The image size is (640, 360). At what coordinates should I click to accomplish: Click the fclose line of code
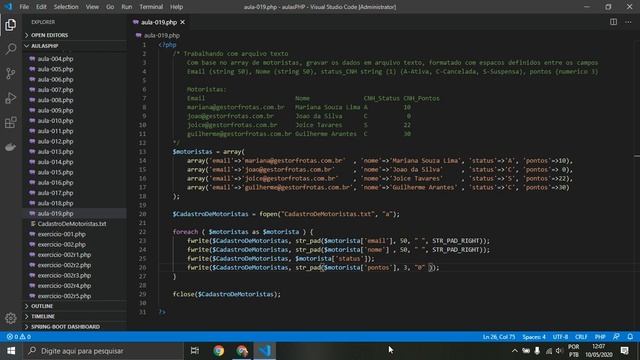coord(227,294)
